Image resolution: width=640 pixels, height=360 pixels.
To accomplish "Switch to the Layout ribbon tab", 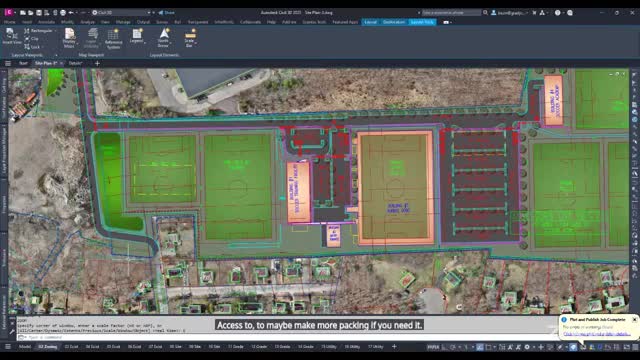I will [x=371, y=22].
